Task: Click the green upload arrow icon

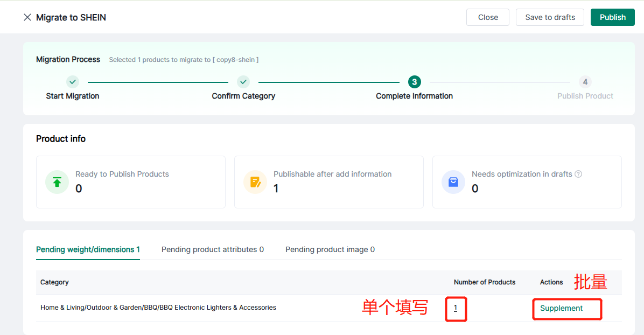Action: tap(57, 182)
